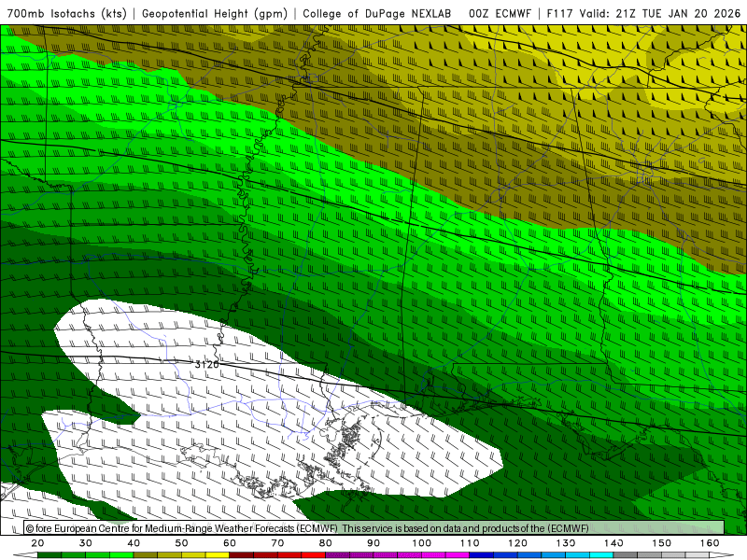The height and width of the screenshot is (560, 747).
Task: Click the 'College of DuPage NEXLAB' header text
Action: [x=377, y=13]
